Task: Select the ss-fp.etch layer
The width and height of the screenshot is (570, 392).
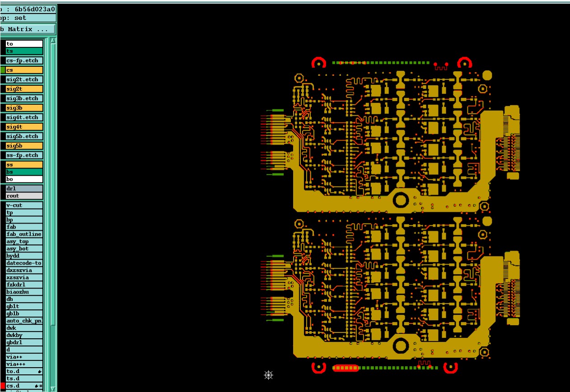Action: click(x=24, y=155)
